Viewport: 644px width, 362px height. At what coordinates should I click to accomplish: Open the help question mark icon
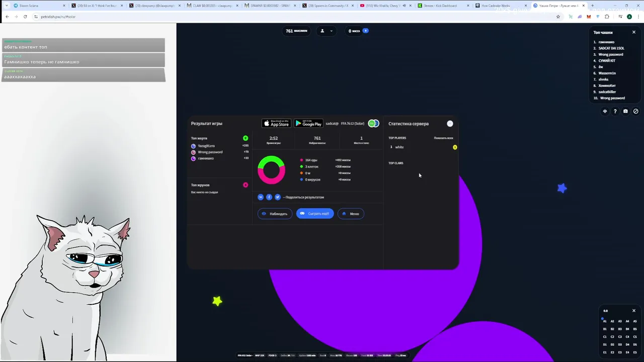[615, 112]
